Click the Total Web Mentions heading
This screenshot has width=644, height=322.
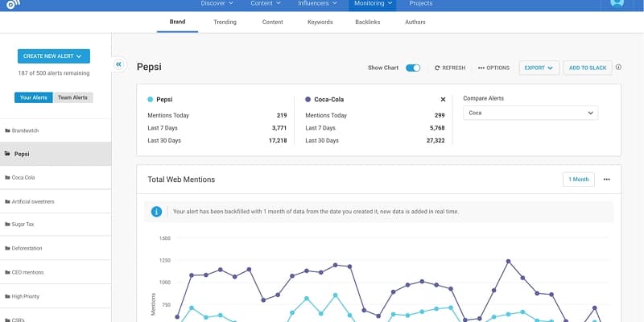(181, 180)
